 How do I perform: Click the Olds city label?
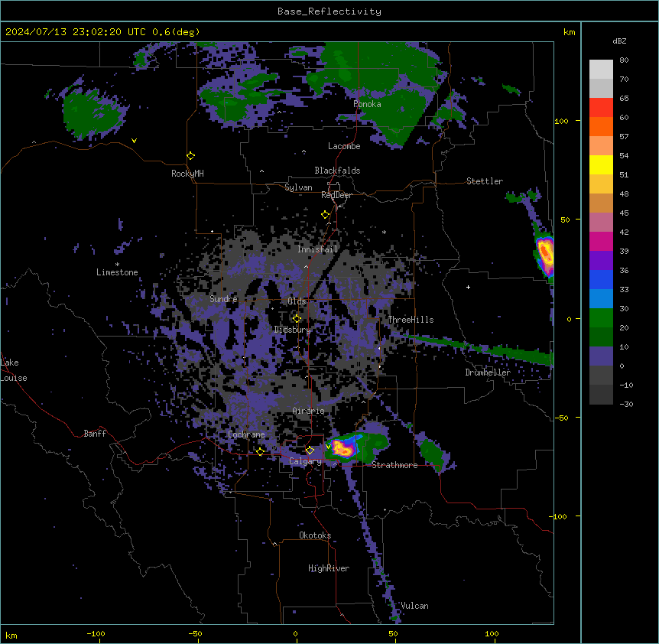coord(297,301)
